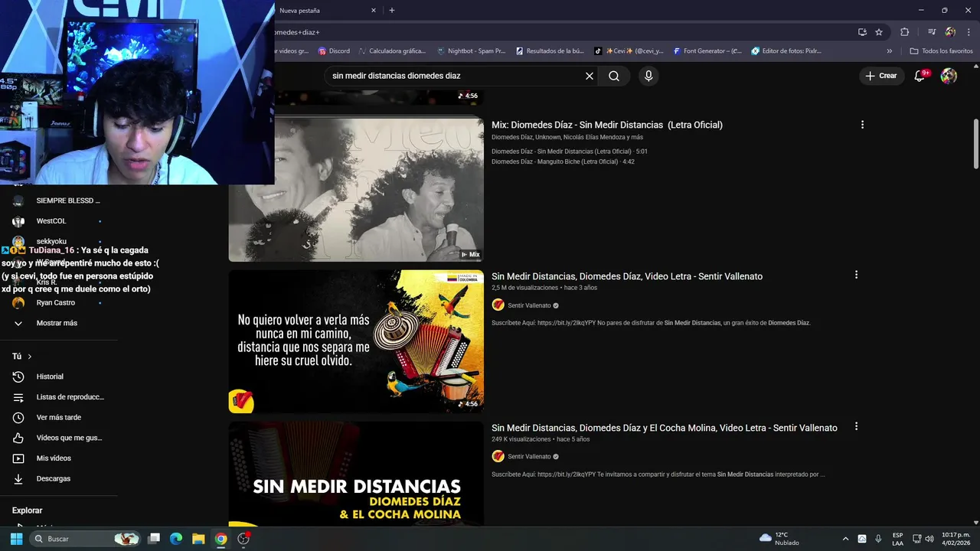Expand the Tú section chevron

30,357
